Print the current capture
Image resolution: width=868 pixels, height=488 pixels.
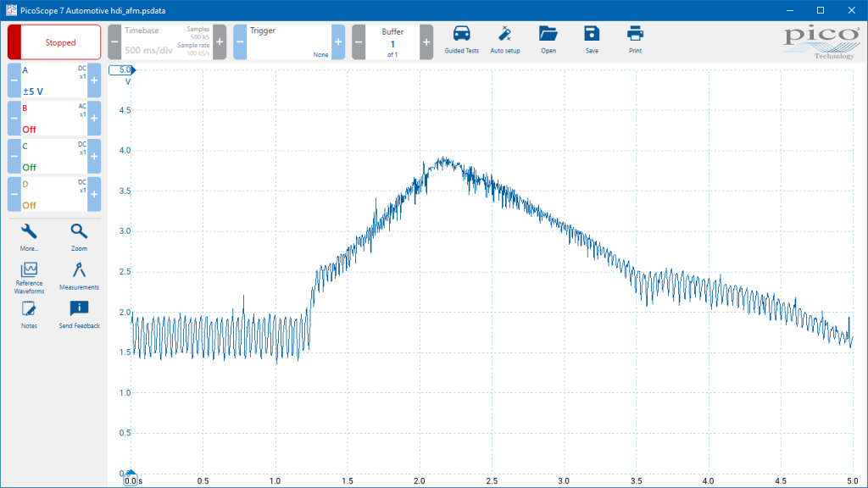click(635, 40)
